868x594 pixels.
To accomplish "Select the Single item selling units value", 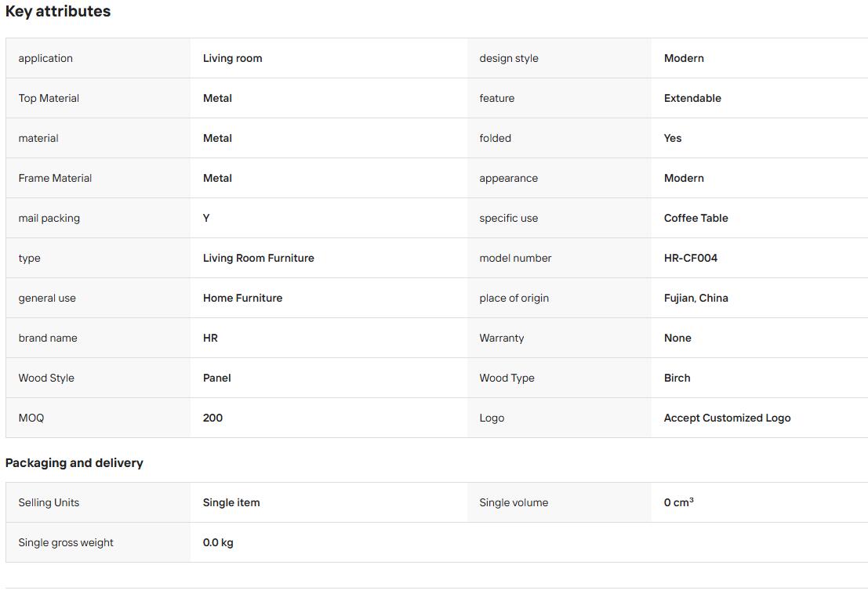I will coord(231,502).
